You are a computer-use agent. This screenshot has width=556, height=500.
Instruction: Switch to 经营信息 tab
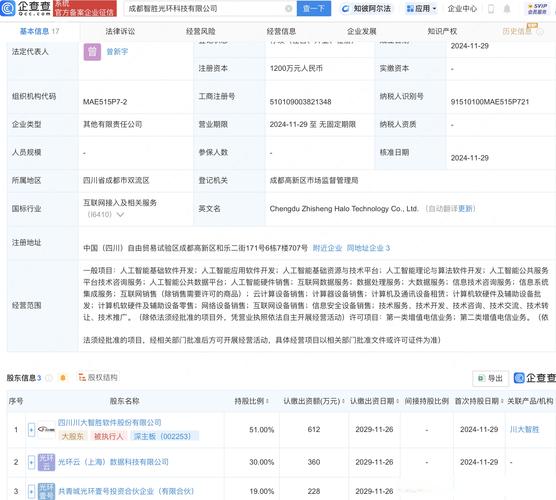pyautogui.click(x=281, y=31)
